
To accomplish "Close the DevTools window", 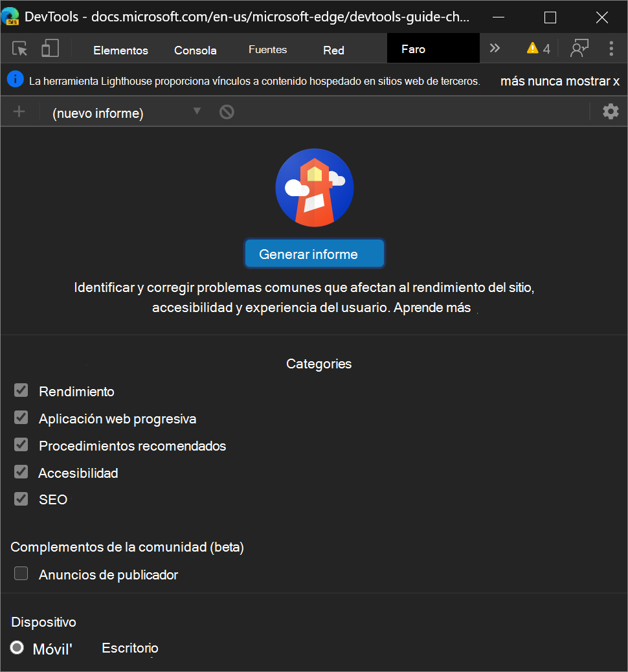I will coord(602,17).
